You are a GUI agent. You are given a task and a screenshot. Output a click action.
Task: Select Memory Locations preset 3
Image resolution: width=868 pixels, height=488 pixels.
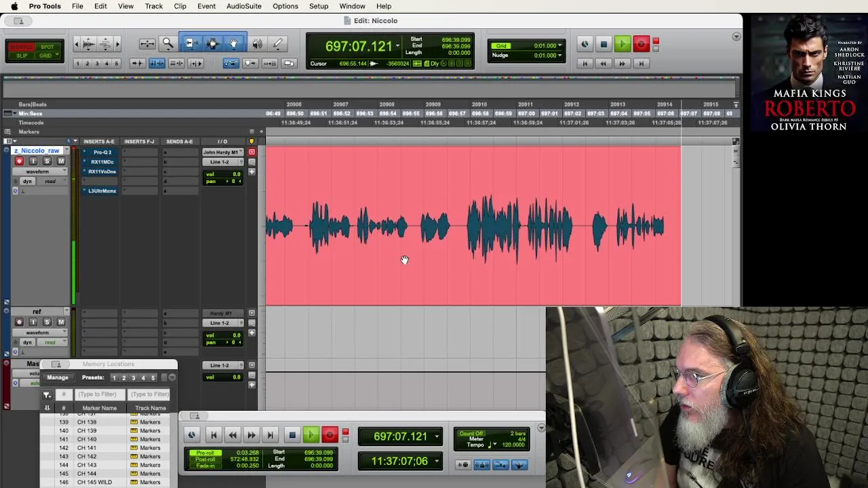click(x=133, y=378)
